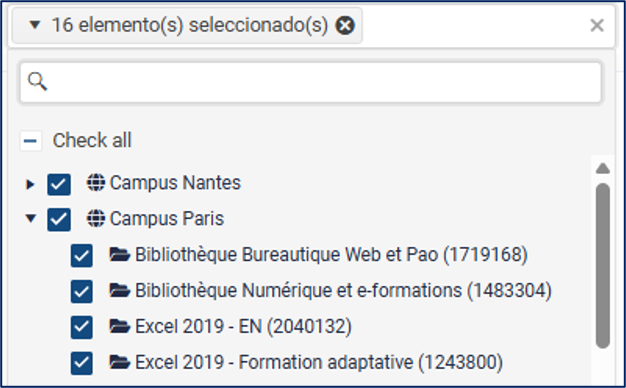626x388 pixels.
Task: Click the globe icon beside Campus Paris
Action: pos(96,218)
